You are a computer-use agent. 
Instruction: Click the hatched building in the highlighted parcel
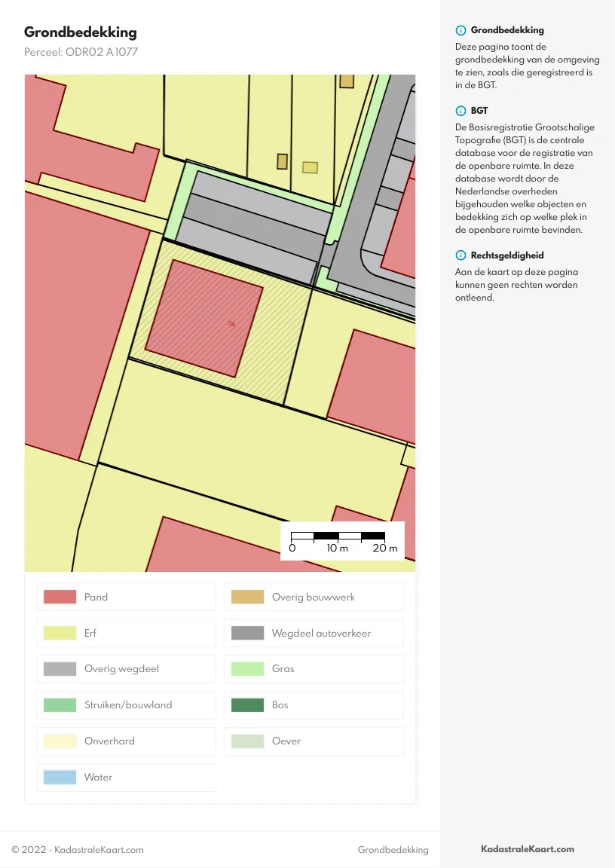point(203,318)
